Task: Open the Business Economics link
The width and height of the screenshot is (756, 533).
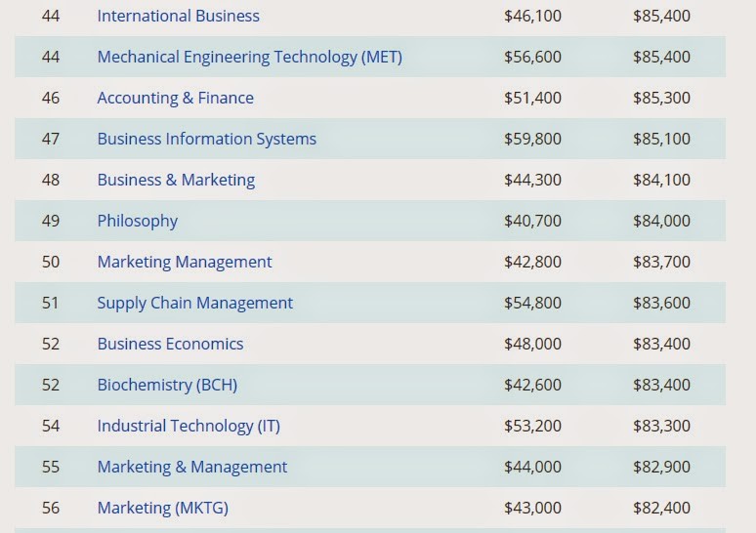Action: pyautogui.click(x=170, y=344)
